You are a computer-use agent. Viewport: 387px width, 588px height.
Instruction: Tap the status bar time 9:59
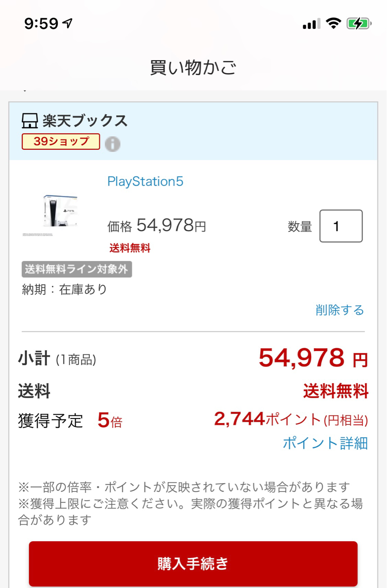coord(41,23)
